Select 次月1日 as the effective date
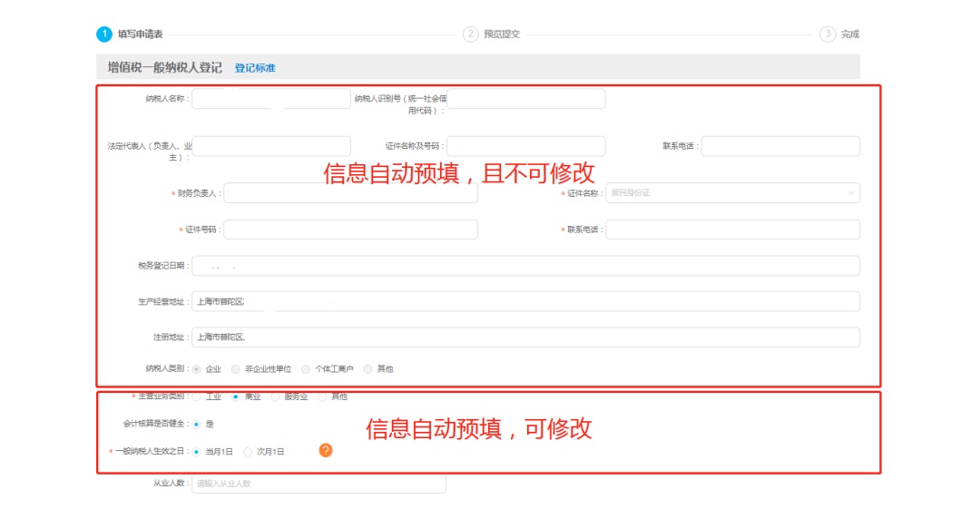 248,451
